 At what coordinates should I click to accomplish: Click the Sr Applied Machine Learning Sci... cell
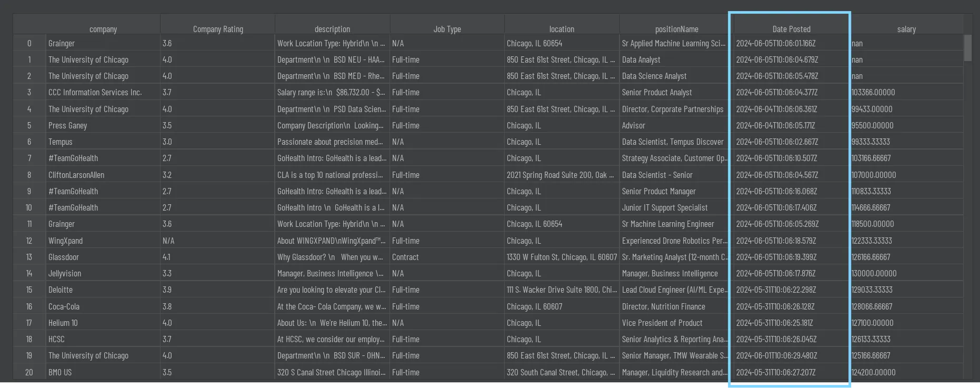point(676,43)
